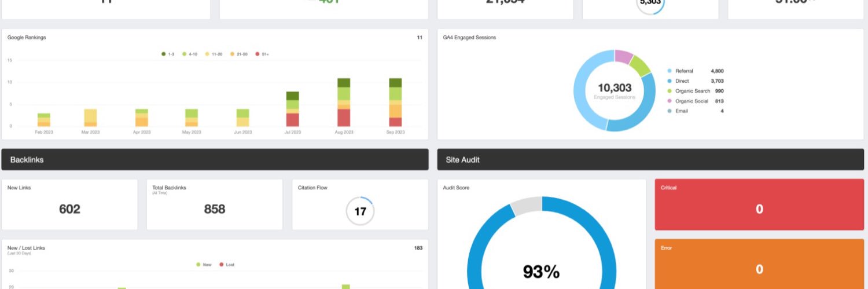Click the Organic Search value 990
The height and width of the screenshot is (289, 868).
(719, 91)
